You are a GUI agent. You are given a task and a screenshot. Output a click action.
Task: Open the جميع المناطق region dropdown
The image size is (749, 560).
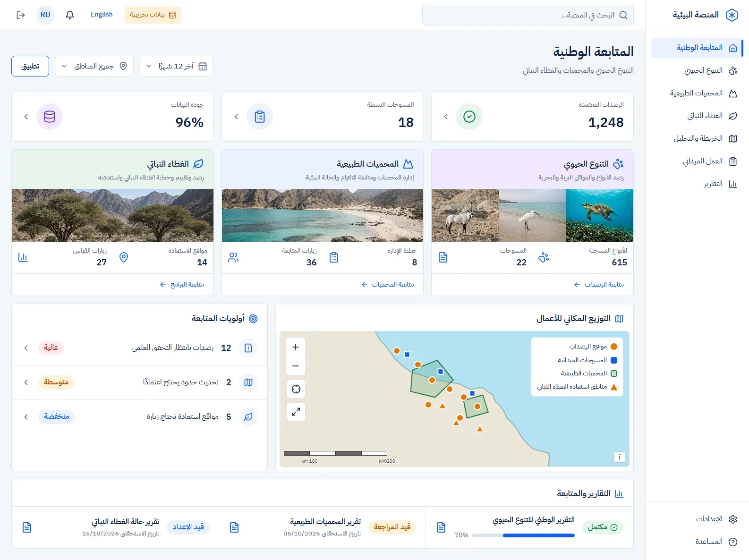coord(94,66)
